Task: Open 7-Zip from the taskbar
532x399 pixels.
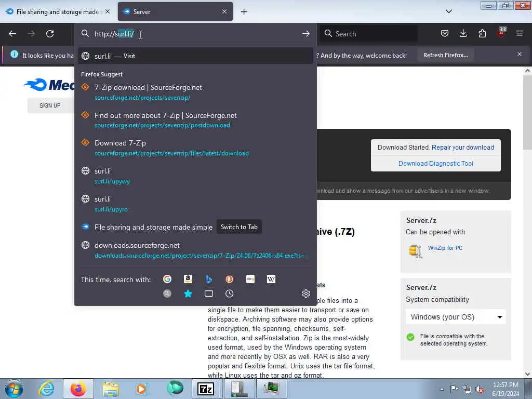Action: [206, 389]
